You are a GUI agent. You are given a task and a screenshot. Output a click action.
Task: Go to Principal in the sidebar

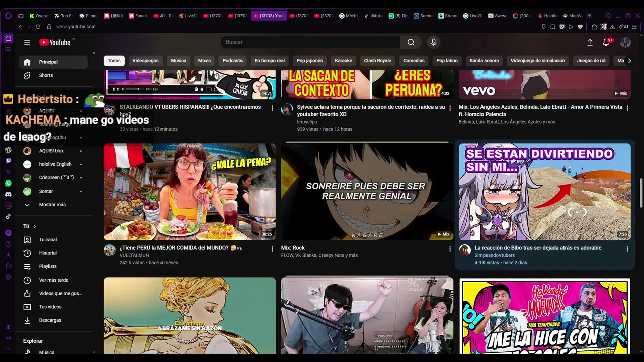point(53,62)
